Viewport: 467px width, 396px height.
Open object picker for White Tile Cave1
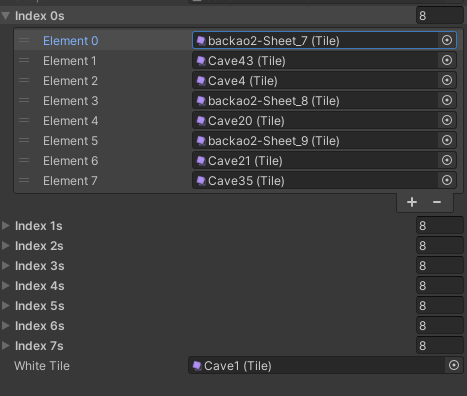point(454,365)
